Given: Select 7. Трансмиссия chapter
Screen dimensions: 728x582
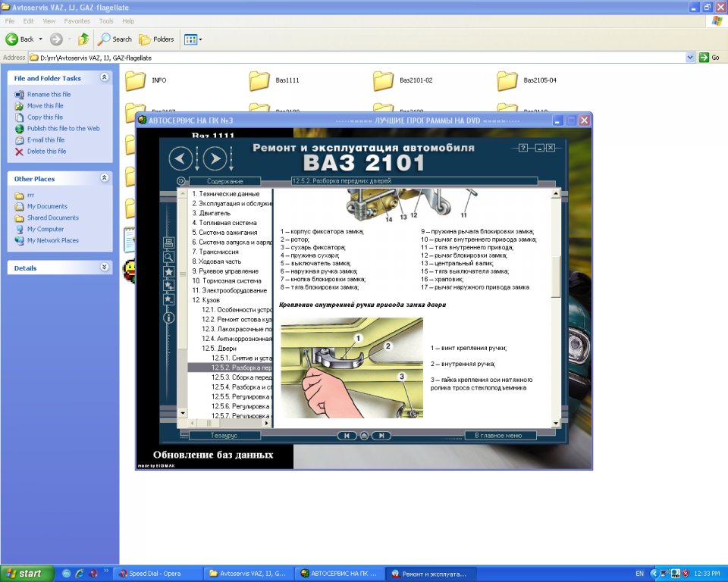Looking at the screenshot, I should tap(215, 252).
